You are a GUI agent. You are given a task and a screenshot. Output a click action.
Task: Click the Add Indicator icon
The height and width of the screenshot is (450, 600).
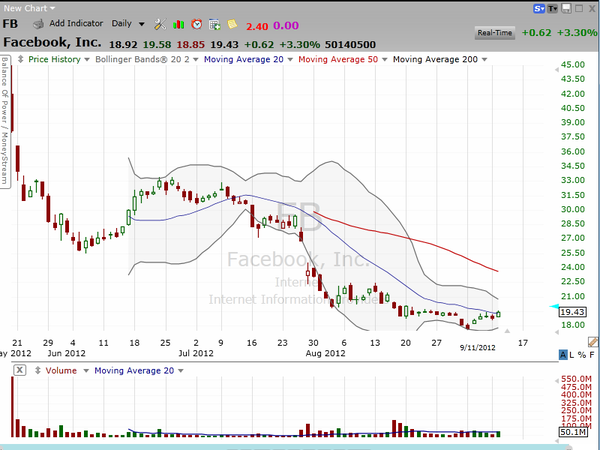pos(39,24)
